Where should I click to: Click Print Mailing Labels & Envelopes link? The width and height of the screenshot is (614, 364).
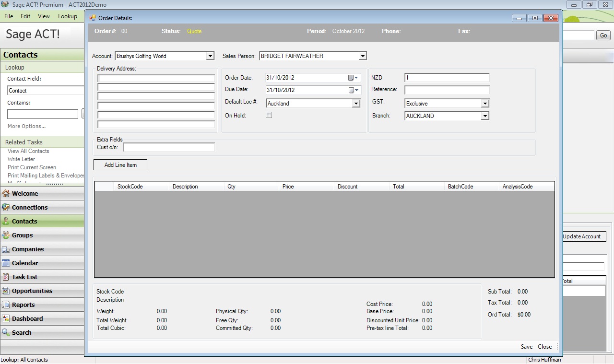tap(46, 176)
